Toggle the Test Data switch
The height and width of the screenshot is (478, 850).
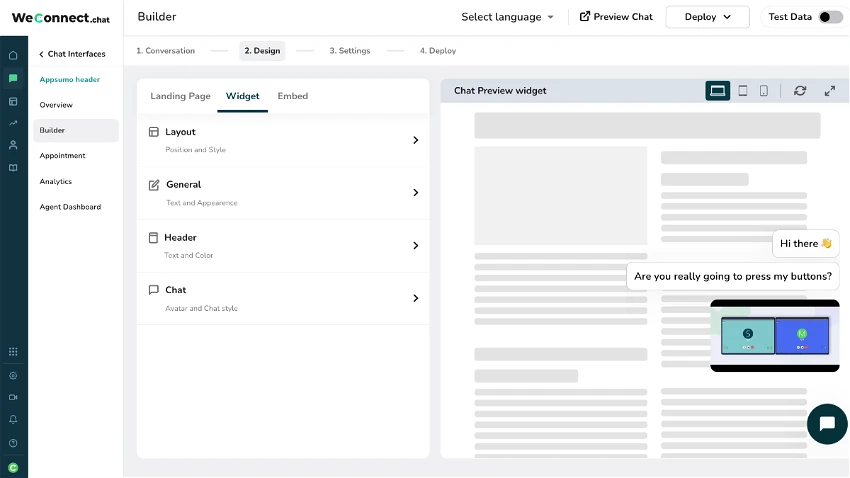click(x=830, y=17)
